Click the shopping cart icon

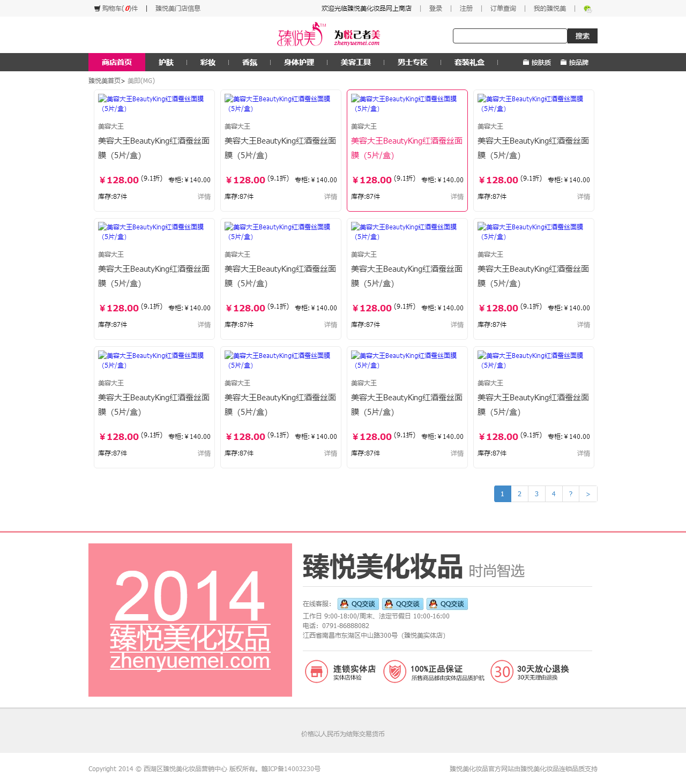[x=97, y=9]
